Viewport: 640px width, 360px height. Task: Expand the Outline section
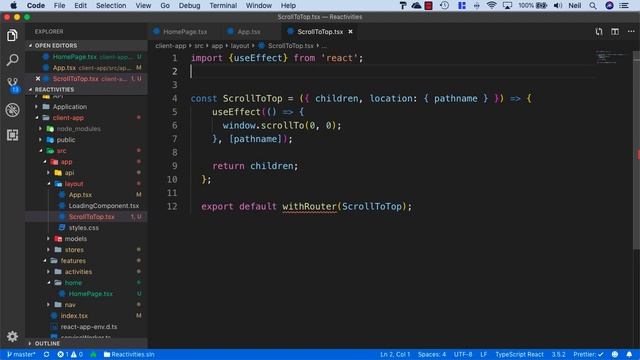coord(47,343)
